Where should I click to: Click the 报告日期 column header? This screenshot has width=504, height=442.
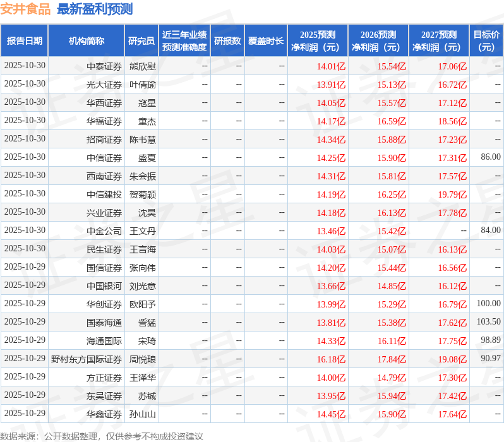coord(25,41)
